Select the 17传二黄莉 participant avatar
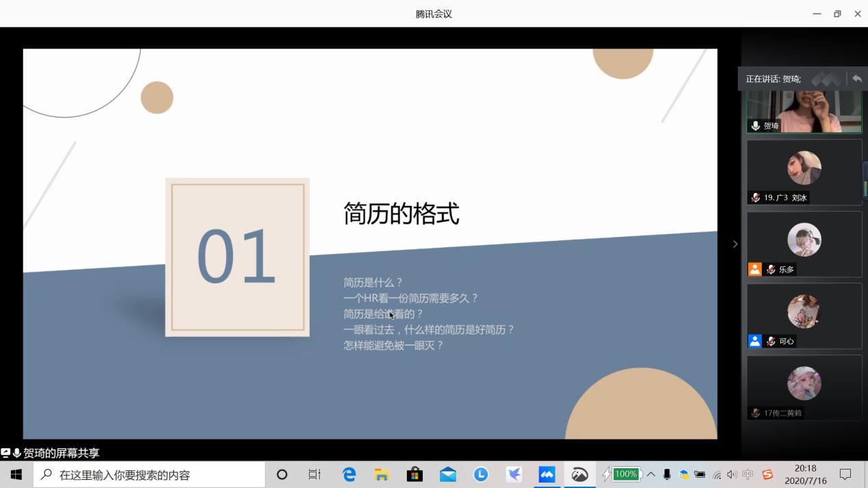 click(x=804, y=383)
